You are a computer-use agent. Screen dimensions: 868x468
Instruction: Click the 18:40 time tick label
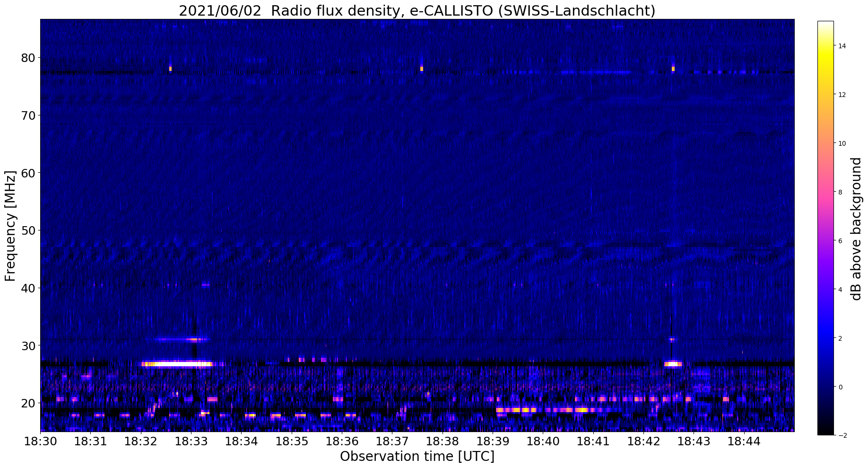pos(543,442)
